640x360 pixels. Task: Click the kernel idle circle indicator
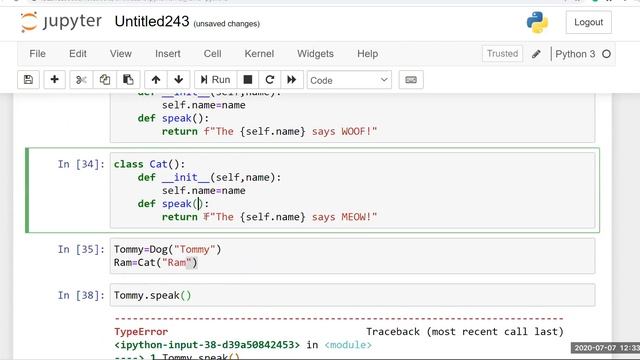tap(607, 54)
